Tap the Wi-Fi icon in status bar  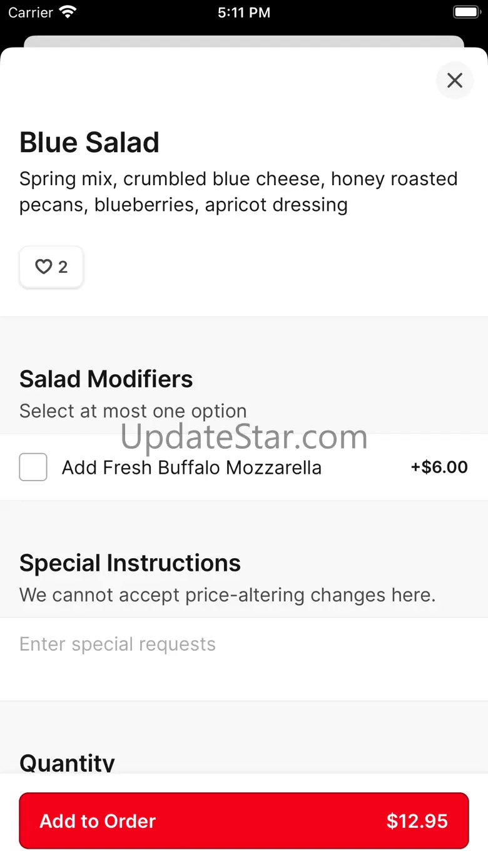click(x=68, y=12)
